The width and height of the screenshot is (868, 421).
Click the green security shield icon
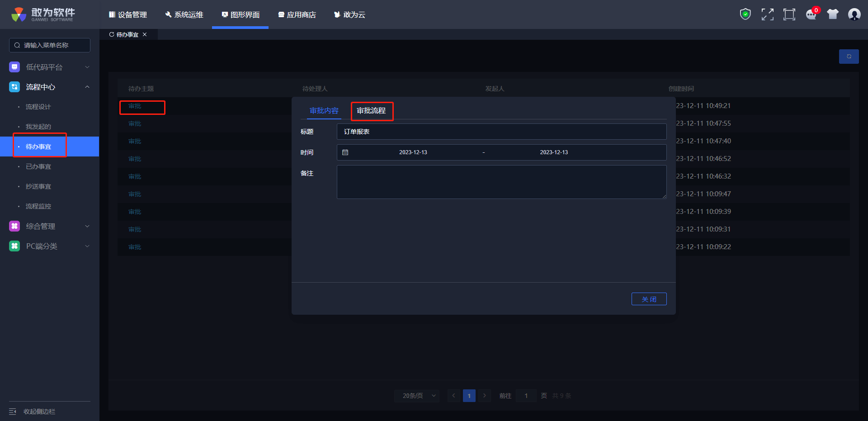tap(745, 14)
